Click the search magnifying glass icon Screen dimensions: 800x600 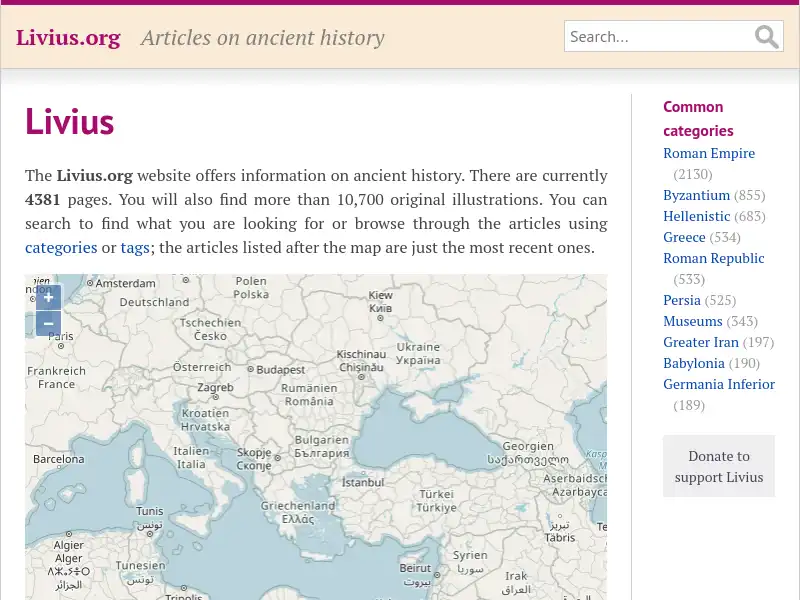pyautogui.click(x=766, y=36)
